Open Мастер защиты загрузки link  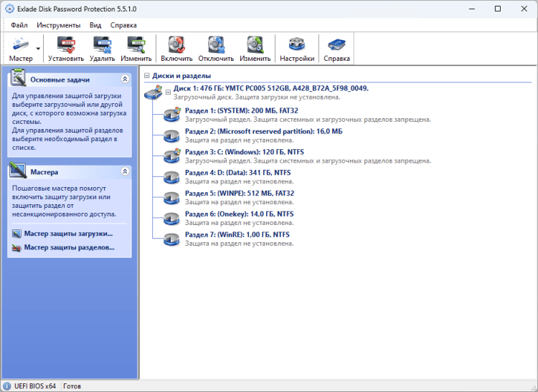[x=68, y=234]
